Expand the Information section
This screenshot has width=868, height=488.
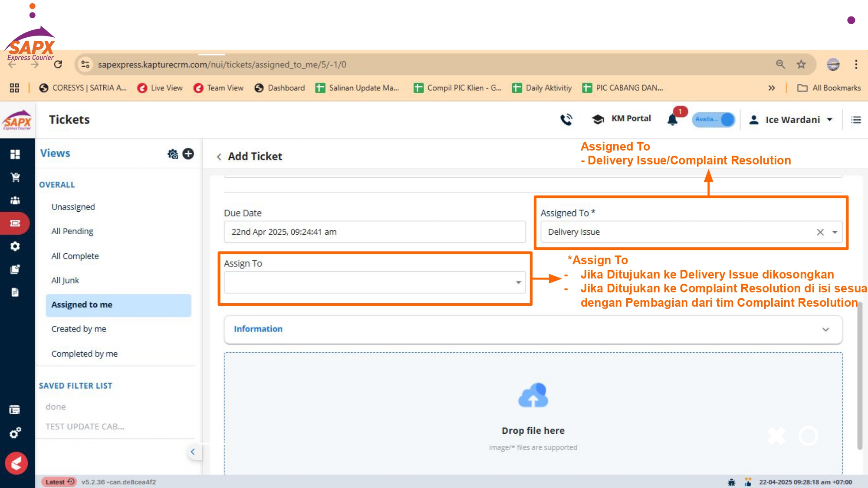(x=533, y=329)
